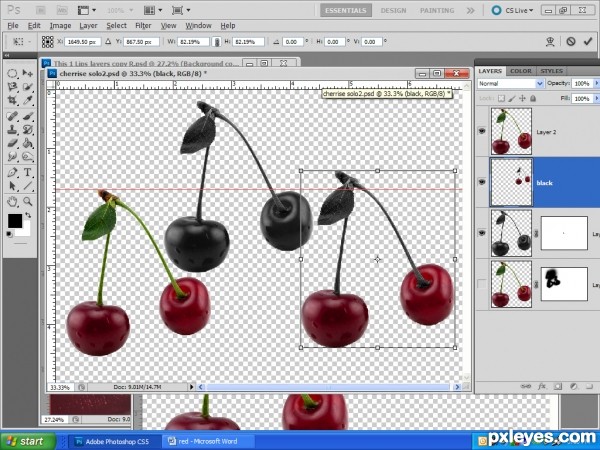Toggle lock image pixels brush icon
This screenshot has width=600, height=450.
(x=512, y=98)
